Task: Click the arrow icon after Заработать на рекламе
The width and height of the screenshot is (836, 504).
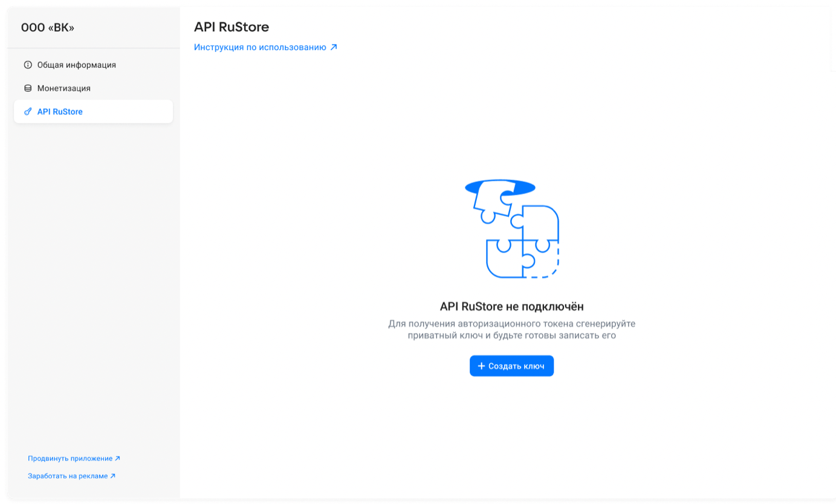Action: tap(112, 476)
